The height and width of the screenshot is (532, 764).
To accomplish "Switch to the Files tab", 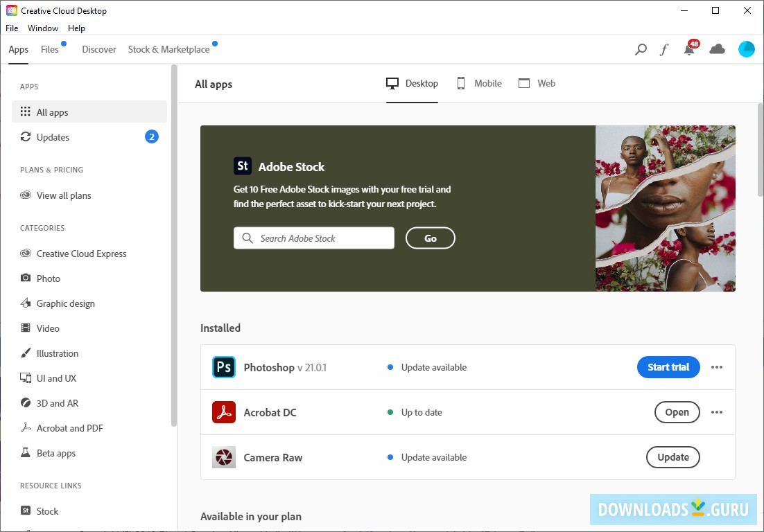I will click(x=49, y=49).
